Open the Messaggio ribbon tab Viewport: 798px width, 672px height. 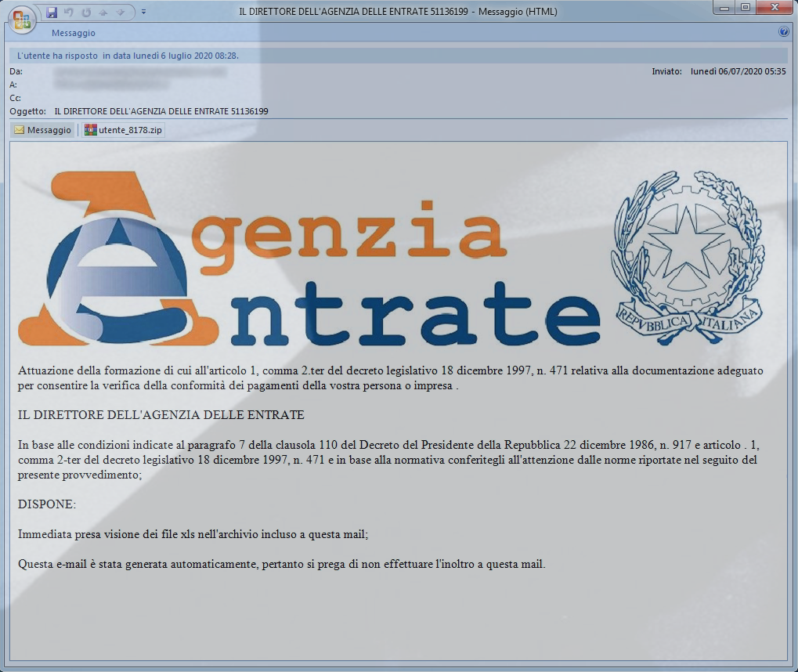click(74, 33)
